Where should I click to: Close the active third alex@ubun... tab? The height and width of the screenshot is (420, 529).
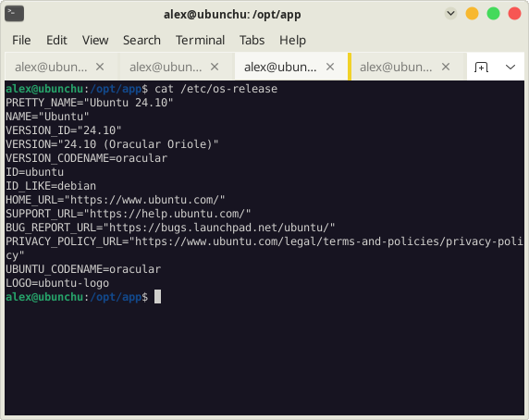[330, 67]
